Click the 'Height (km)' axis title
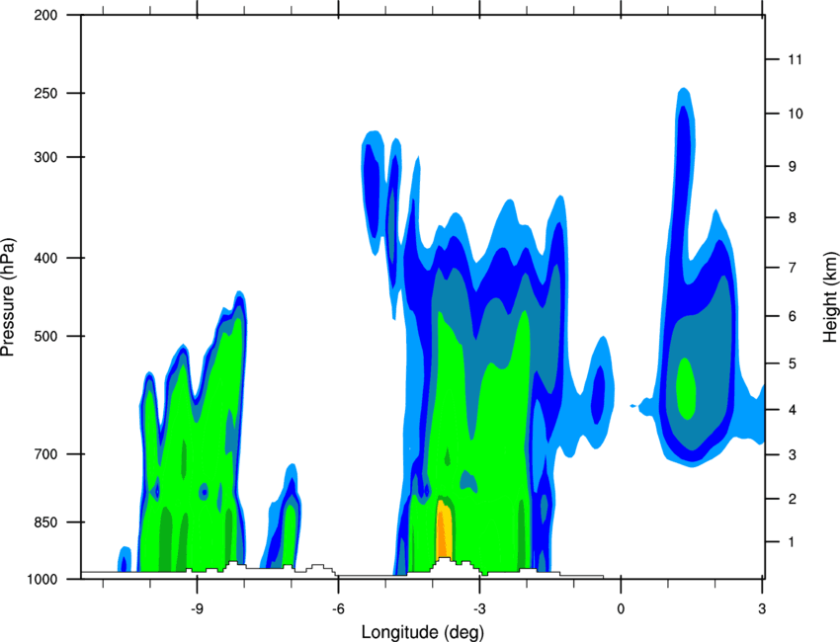 tap(830, 297)
